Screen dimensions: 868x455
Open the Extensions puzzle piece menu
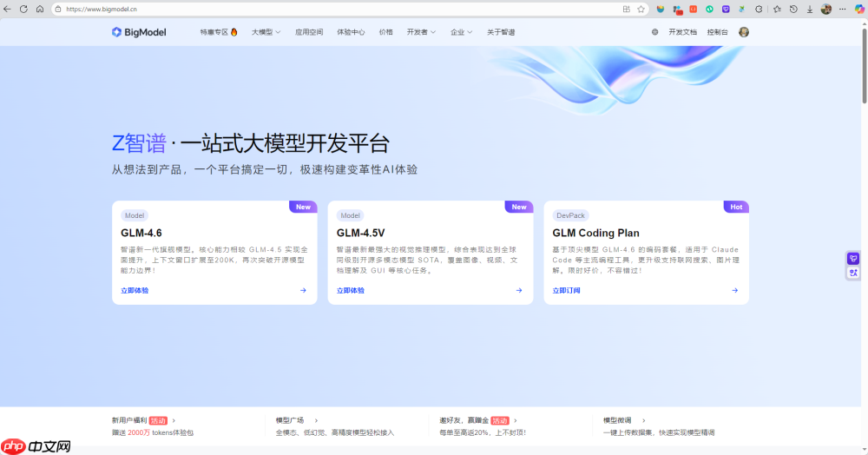tap(759, 9)
